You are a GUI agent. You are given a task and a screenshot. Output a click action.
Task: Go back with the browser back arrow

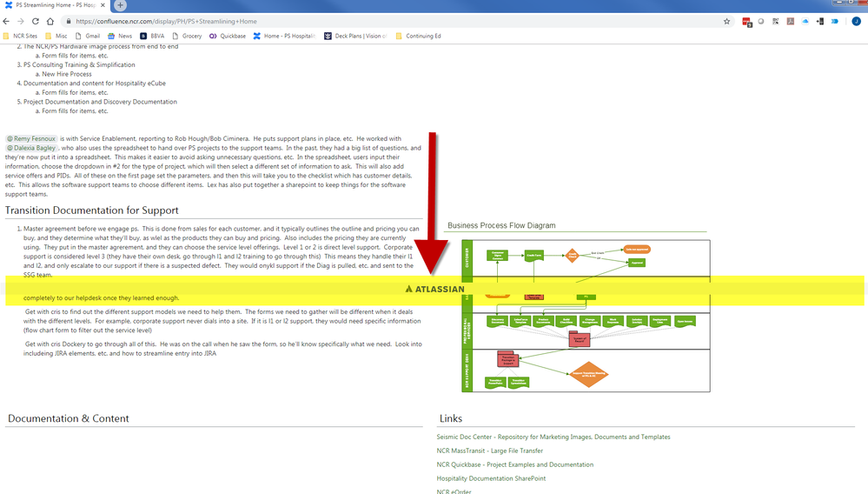pos(6,21)
